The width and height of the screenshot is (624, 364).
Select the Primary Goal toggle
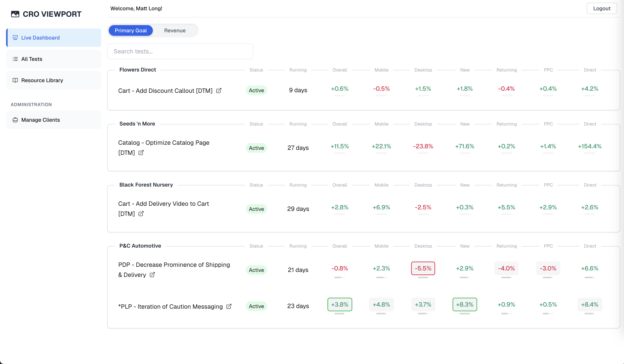[x=130, y=30]
